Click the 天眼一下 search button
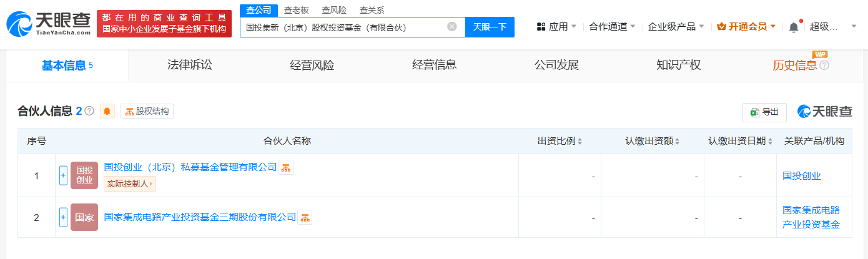 click(x=490, y=27)
